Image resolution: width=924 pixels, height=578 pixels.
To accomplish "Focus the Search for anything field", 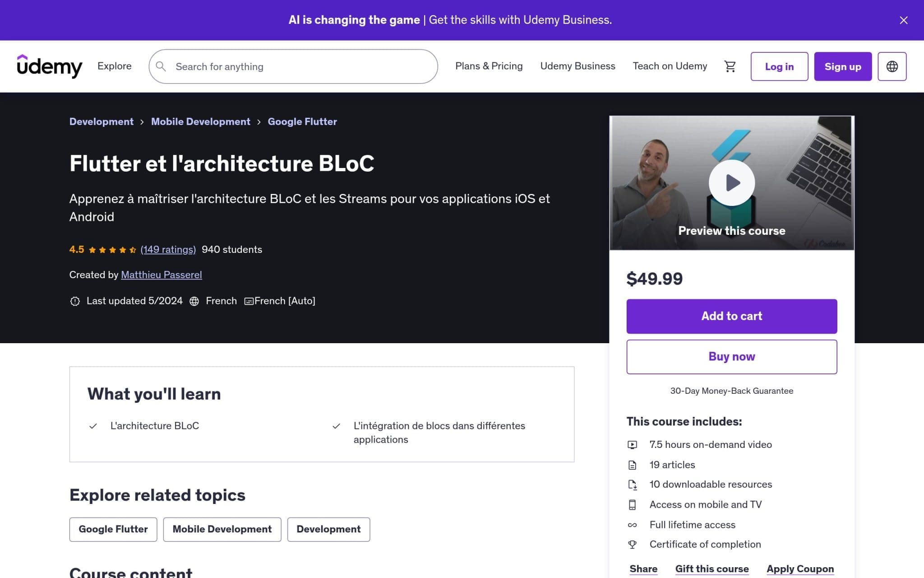I will (293, 66).
